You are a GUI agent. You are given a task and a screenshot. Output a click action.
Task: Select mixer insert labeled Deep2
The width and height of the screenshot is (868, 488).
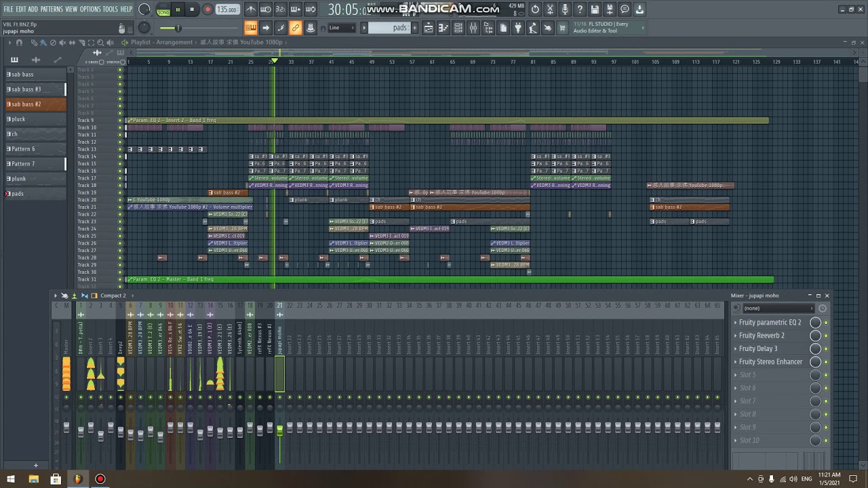click(x=120, y=346)
